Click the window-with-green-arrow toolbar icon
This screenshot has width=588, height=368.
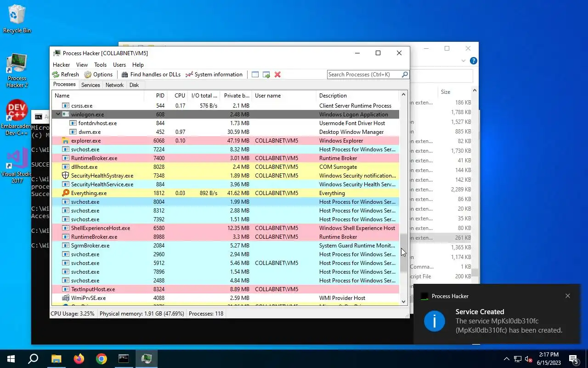point(266,75)
